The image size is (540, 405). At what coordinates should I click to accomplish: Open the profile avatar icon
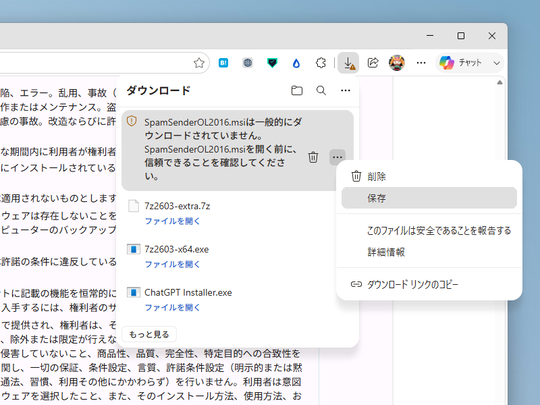[x=397, y=63]
